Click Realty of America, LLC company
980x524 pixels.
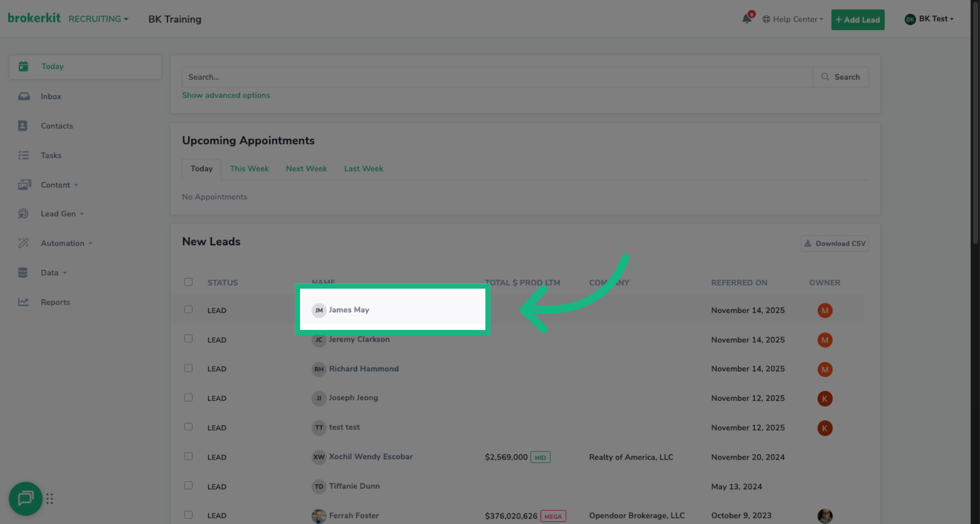click(x=631, y=457)
